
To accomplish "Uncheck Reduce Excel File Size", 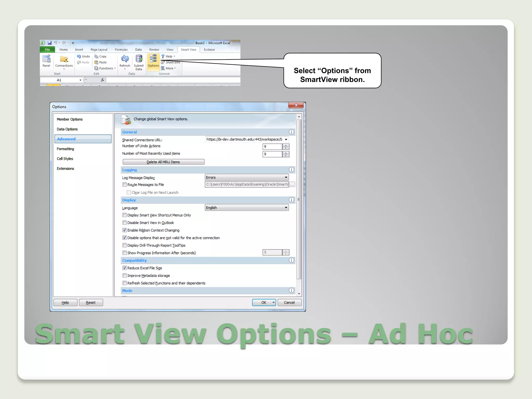I will 124,268.
